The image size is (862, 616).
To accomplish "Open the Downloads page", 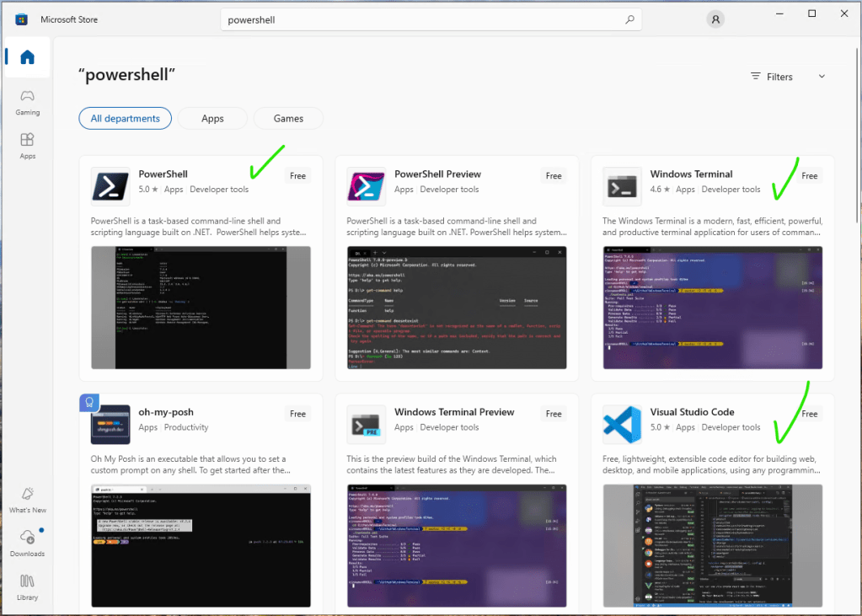I will pos(27,544).
